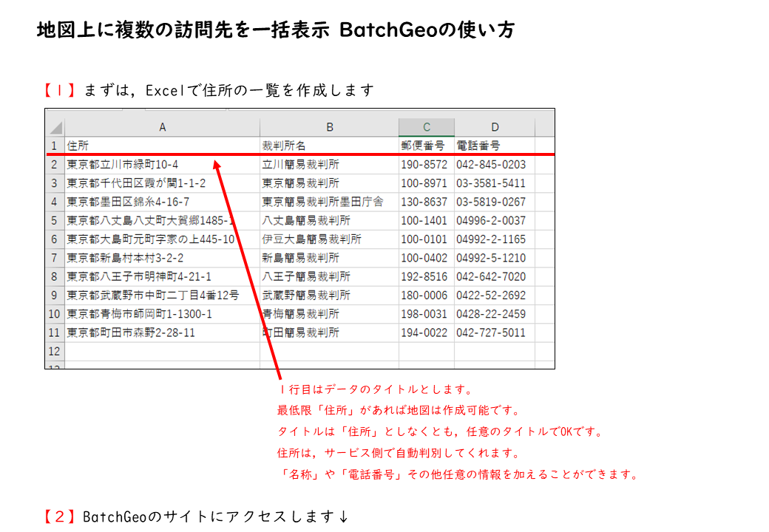
Task: Select cell 東京都立川市緑町10-4
Action: click(163, 165)
